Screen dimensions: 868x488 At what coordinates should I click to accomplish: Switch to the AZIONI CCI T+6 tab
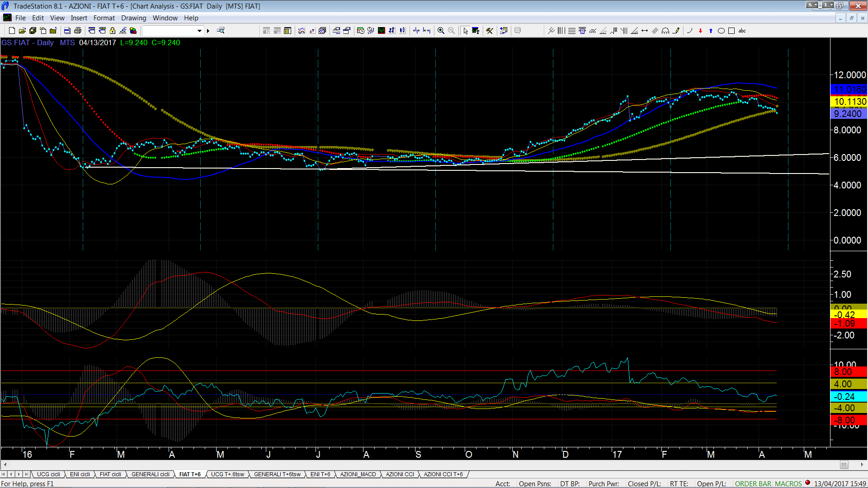tap(443, 474)
